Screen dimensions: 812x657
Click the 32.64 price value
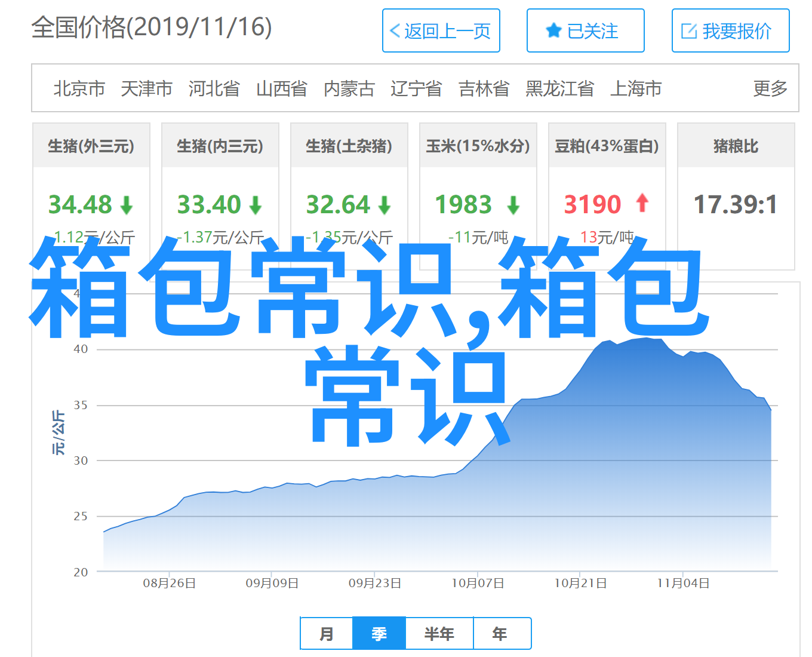tap(338, 205)
